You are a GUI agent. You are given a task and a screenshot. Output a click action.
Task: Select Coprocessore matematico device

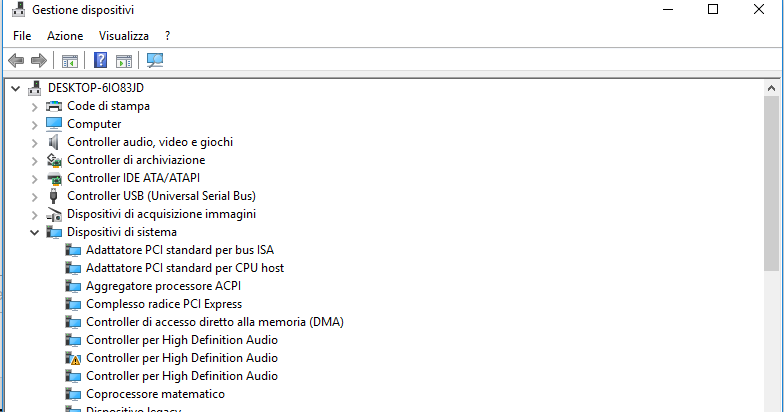click(x=155, y=394)
